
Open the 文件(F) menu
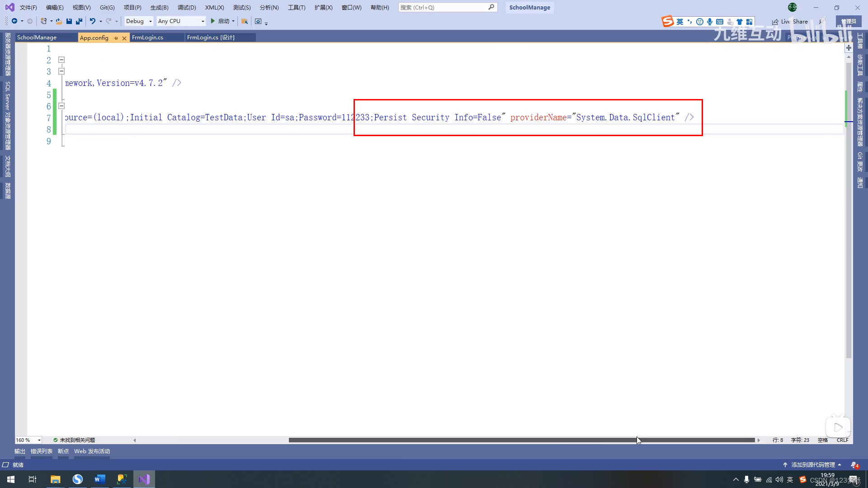[x=28, y=8]
